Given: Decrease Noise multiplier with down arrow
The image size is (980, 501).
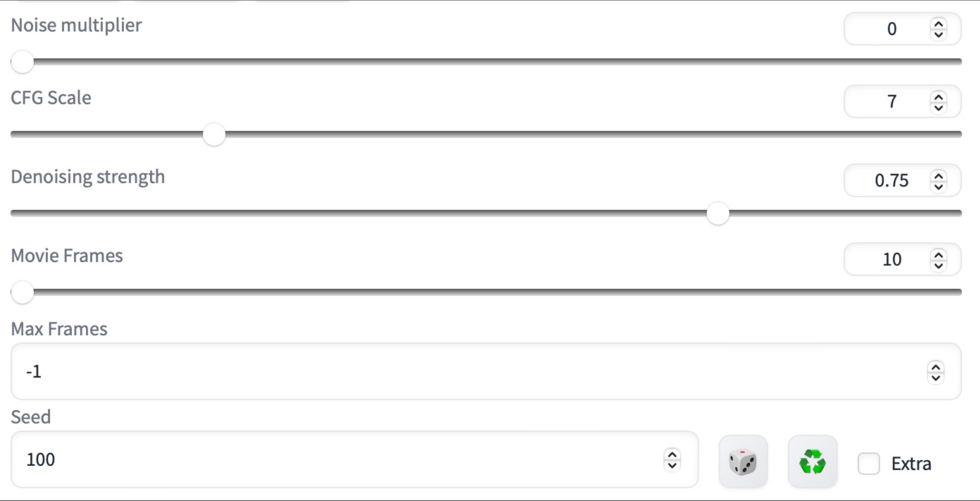Looking at the screenshot, I should pos(938,34).
